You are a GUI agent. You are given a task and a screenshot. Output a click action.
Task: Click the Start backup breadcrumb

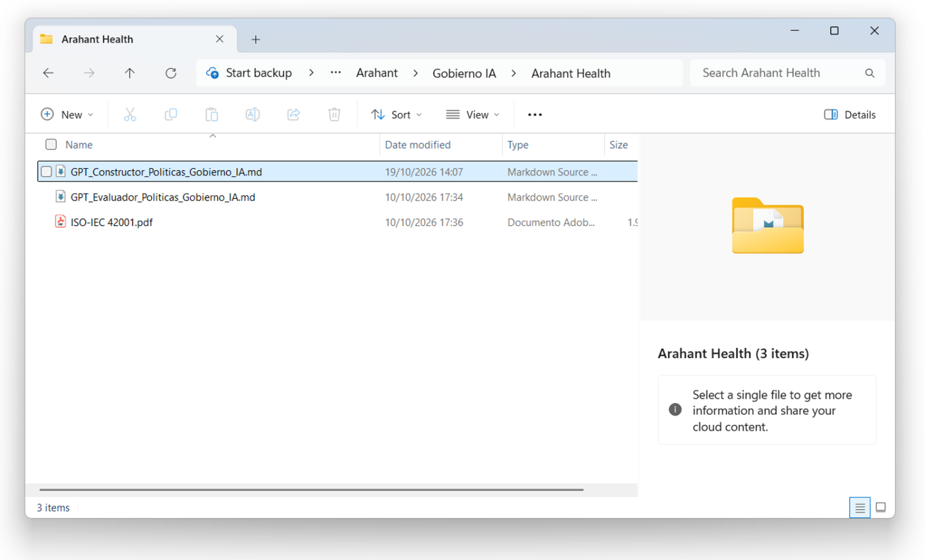click(x=258, y=73)
